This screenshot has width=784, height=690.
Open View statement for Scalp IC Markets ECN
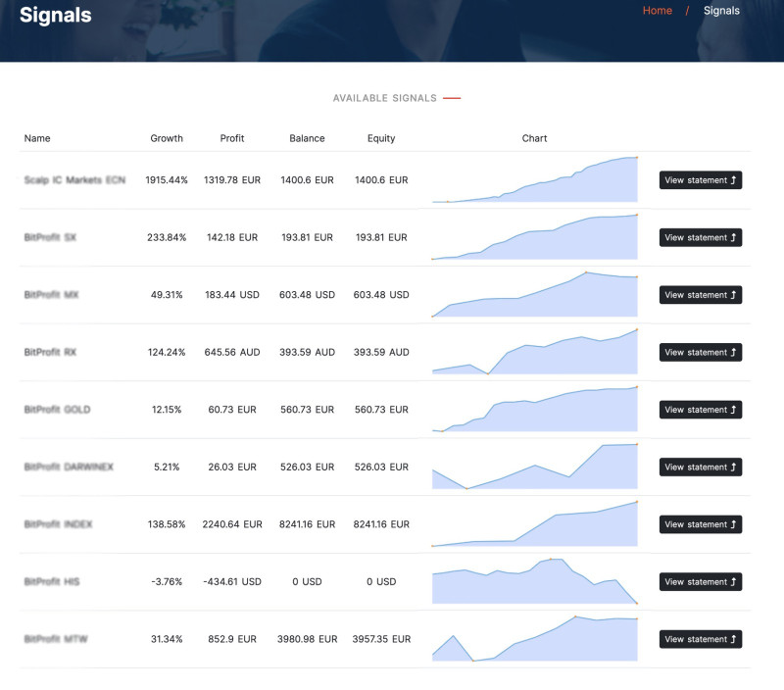(x=700, y=180)
